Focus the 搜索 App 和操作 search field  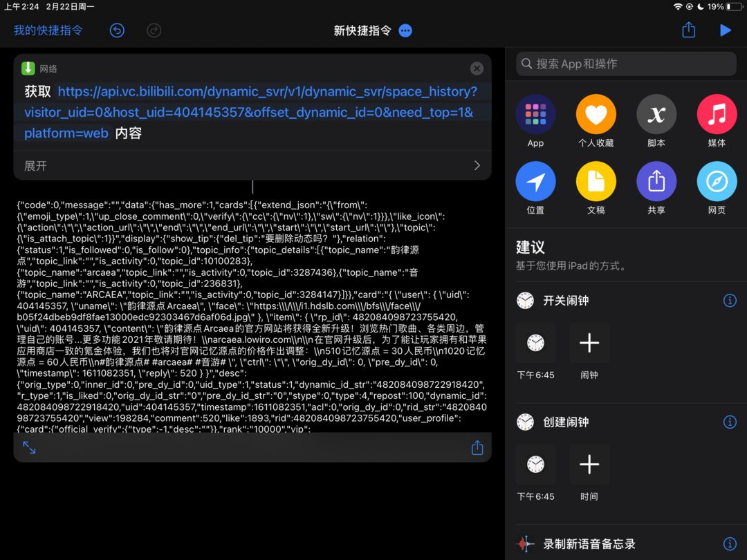pyautogui.click(x=626, y=64)
